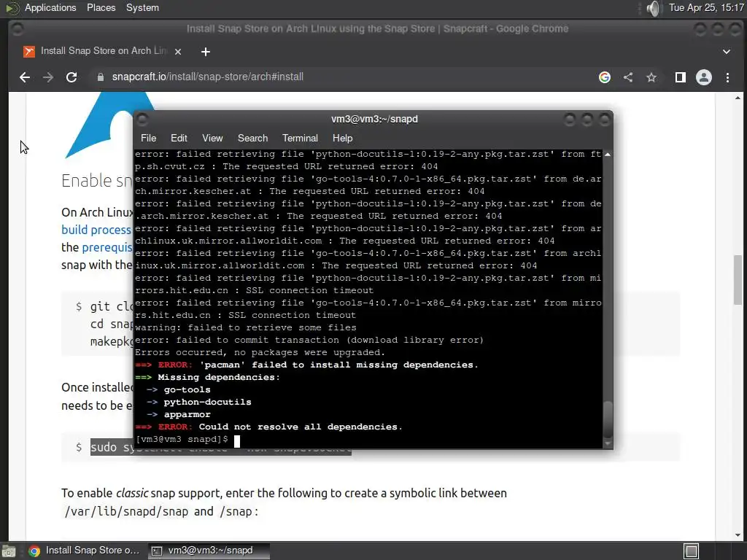The height and width of the screenshot is (560, 747).
Task: Click the volume speaker icon
Action: [x=654, y=8]
